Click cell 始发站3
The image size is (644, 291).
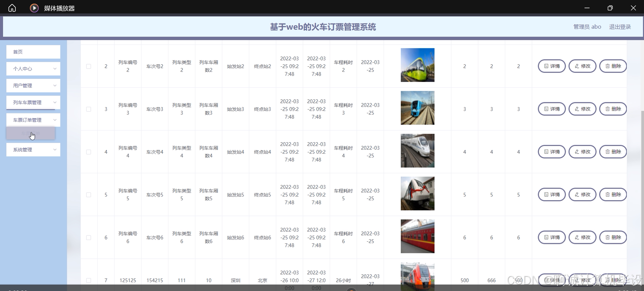tap(235, 109)
